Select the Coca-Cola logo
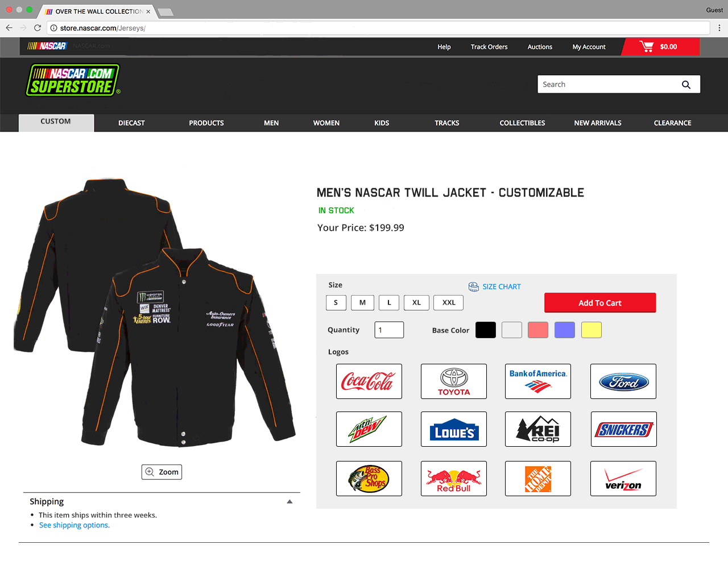Screen dimensions: 728x582 pyautogui.click(x=369, y=381)
